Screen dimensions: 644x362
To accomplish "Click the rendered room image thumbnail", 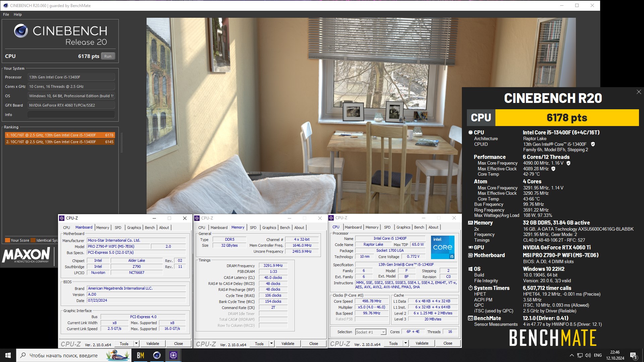I will coord(361,116).
